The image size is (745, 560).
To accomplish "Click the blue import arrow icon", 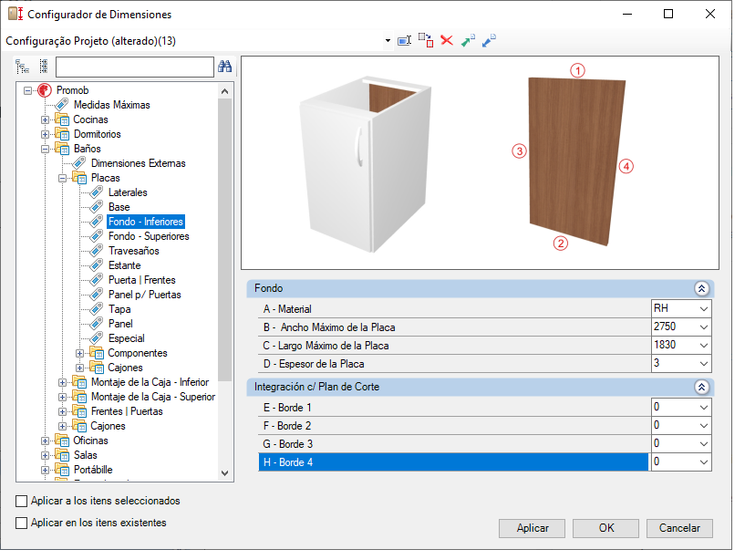I will point(489,40).
